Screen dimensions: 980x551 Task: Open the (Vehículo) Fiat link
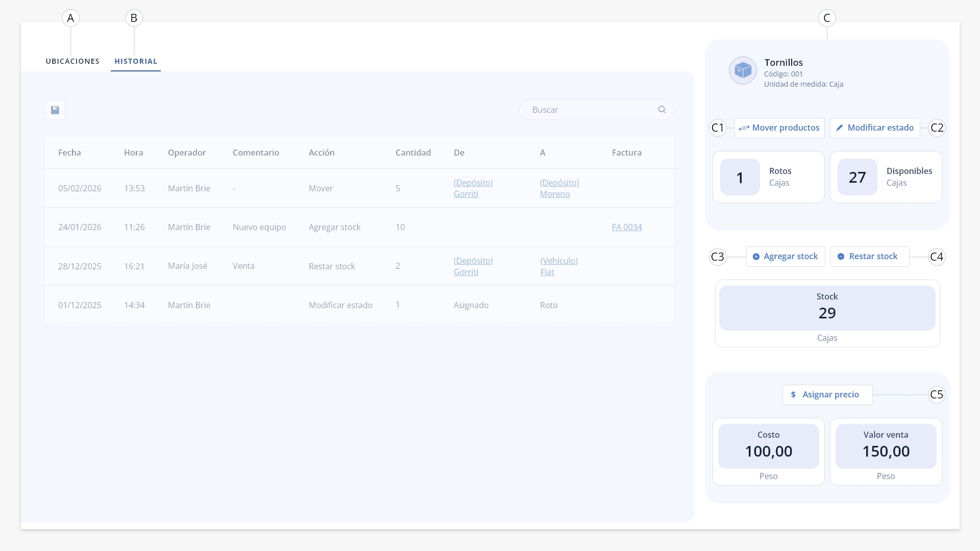pyautogui.click(x=559, y=266)
